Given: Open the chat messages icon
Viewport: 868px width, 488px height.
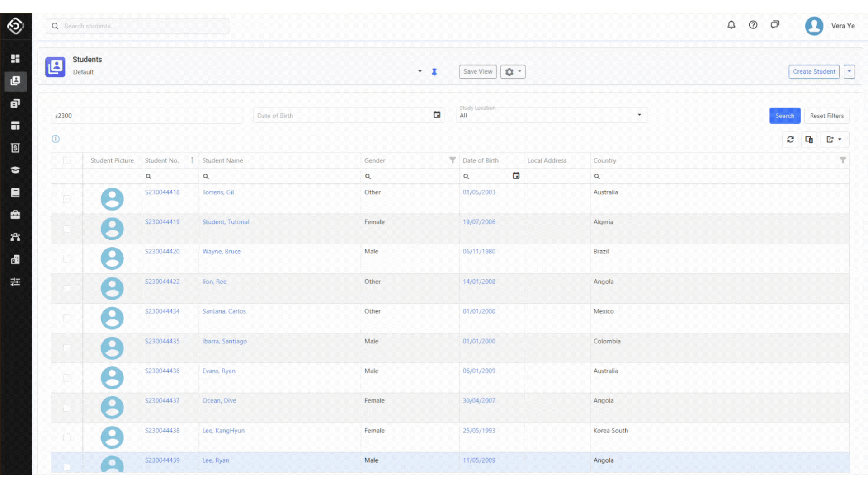Looking at the screenshot, I should [x=775, y=25].
